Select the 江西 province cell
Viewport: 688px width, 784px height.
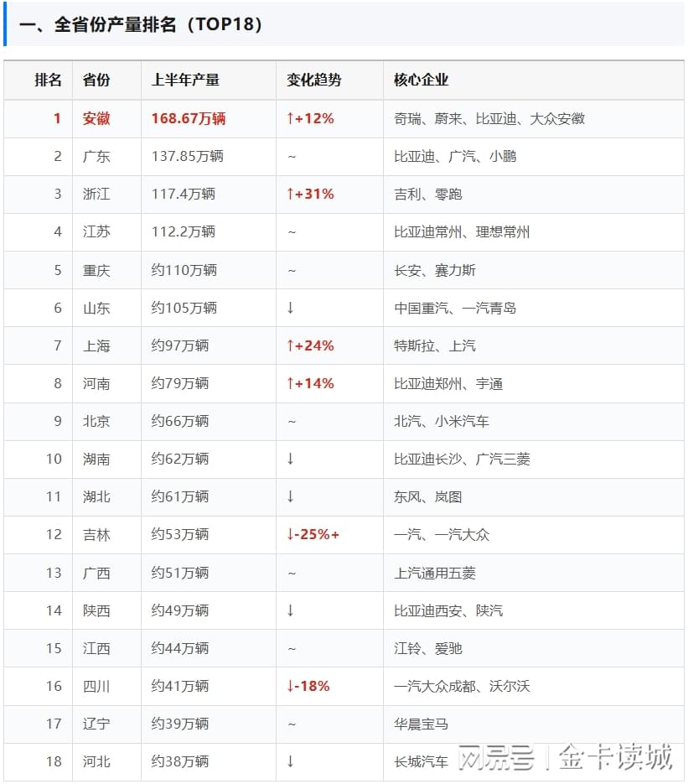click(x=96, y=648)
